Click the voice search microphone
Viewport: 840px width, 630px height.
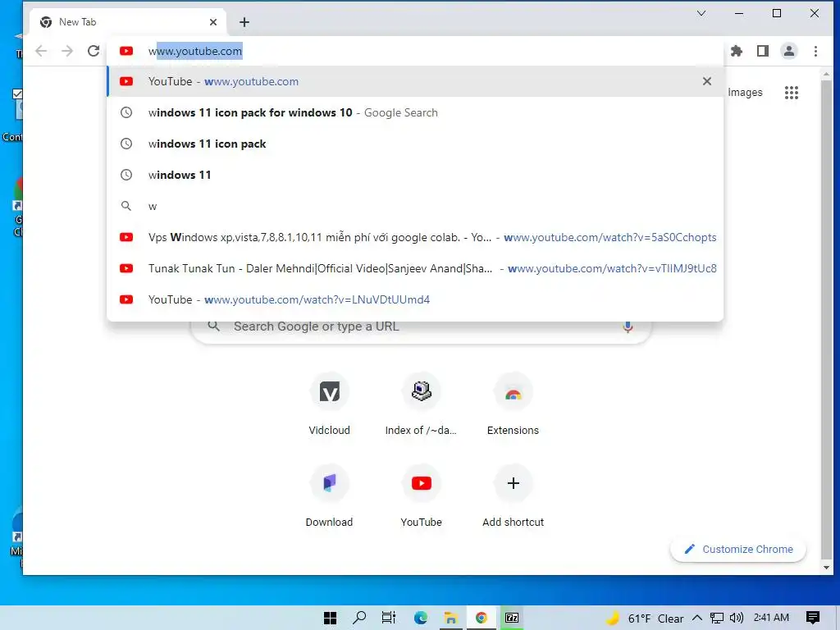pos(628,326)
